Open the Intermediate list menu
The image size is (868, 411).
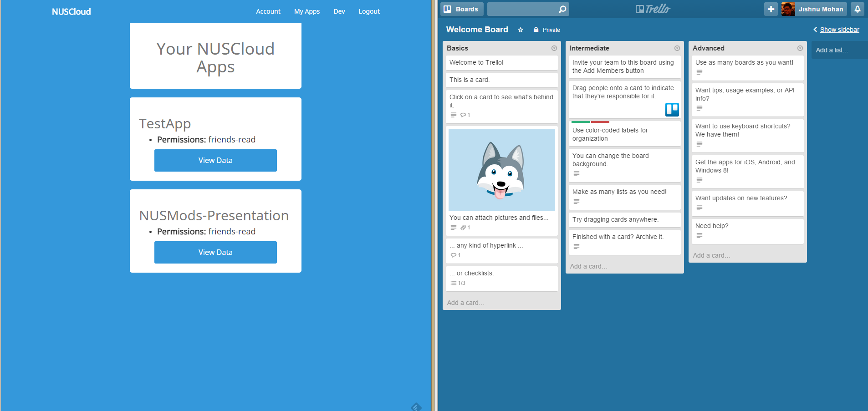click(677, 48)
